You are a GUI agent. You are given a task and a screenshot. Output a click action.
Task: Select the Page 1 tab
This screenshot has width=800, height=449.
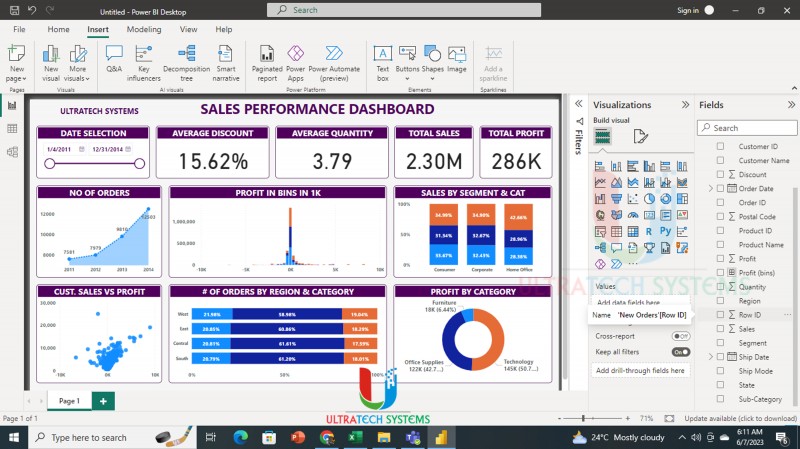pyautogui.click(x=69, y=401)
